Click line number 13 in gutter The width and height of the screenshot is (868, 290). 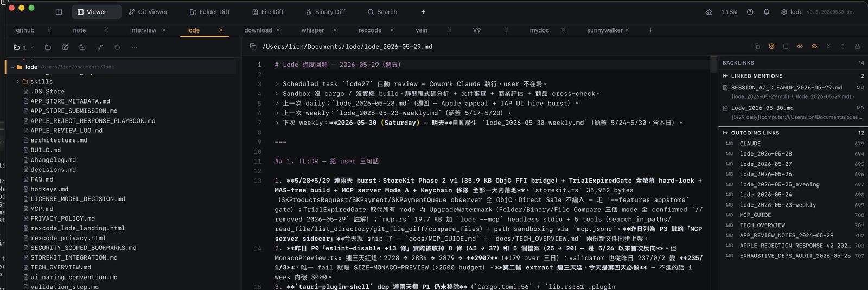click(257, 181)
